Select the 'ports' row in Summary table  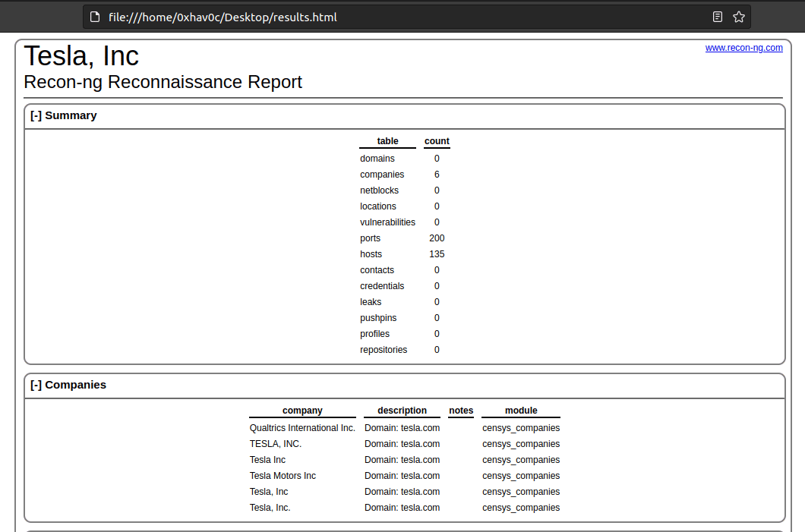tap(371, 238)
